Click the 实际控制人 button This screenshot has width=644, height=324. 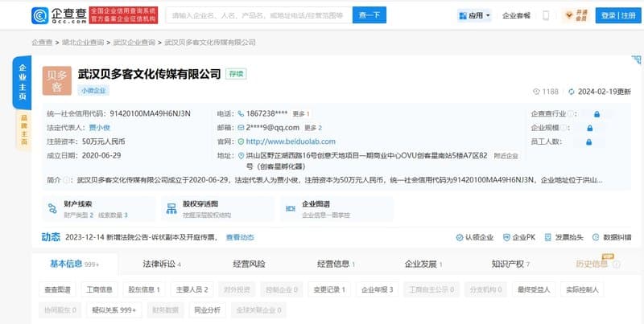[582, 289]
